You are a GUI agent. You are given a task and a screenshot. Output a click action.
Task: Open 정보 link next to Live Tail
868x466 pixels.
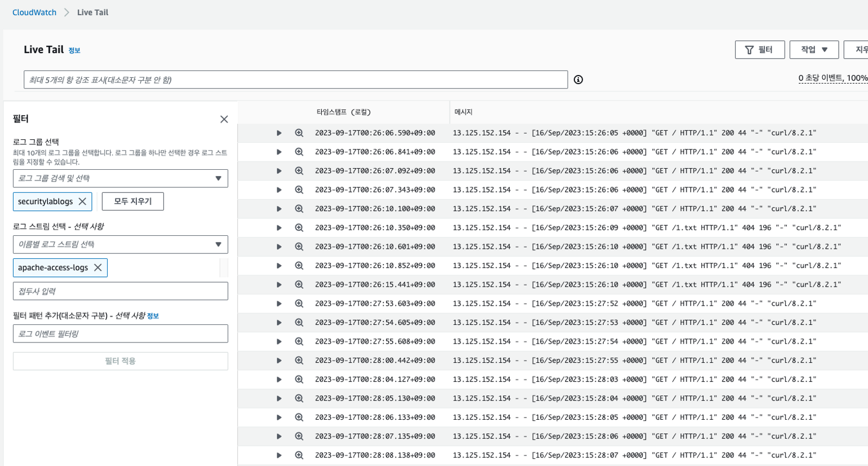coord(74,51)
